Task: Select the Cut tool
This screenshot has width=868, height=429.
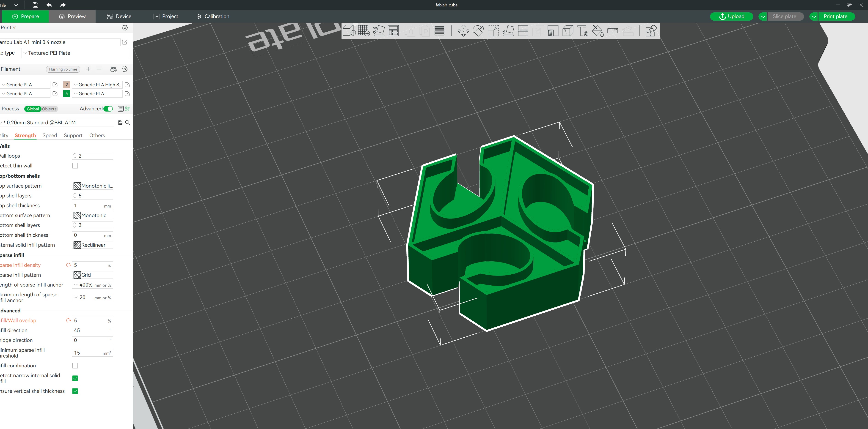Action: [523, 31]
